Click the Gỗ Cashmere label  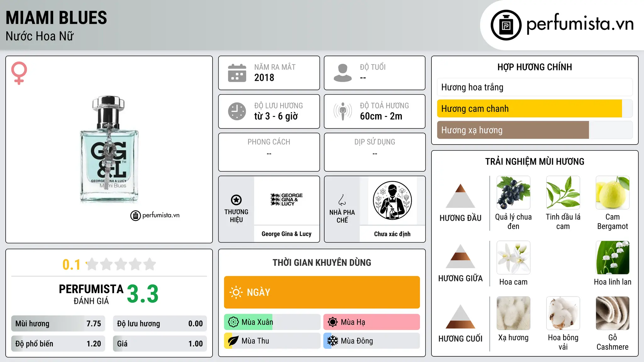point(613,342)
